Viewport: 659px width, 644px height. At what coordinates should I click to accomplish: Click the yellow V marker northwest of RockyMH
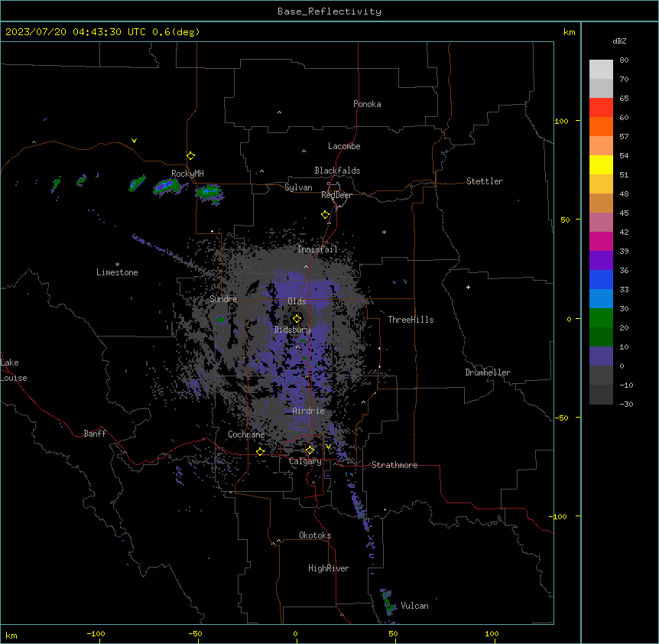coord(134,141)
